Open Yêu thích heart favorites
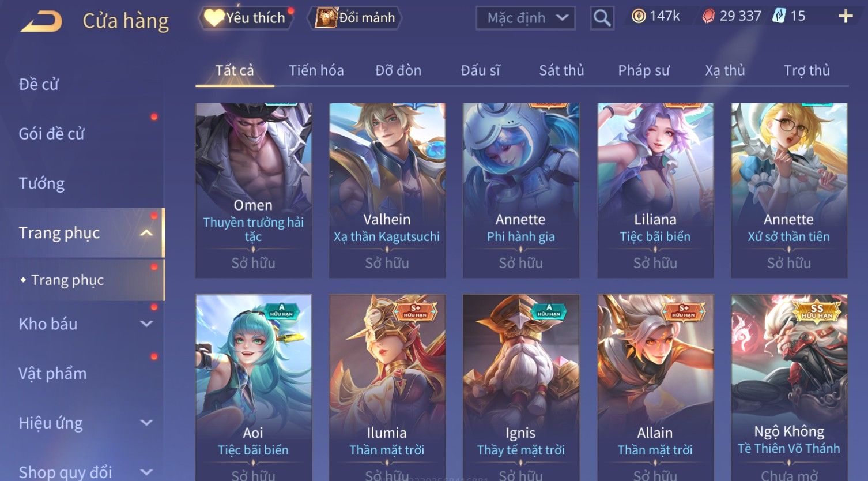The width and height of the screenshot is (868, 481). pos(214,18)
